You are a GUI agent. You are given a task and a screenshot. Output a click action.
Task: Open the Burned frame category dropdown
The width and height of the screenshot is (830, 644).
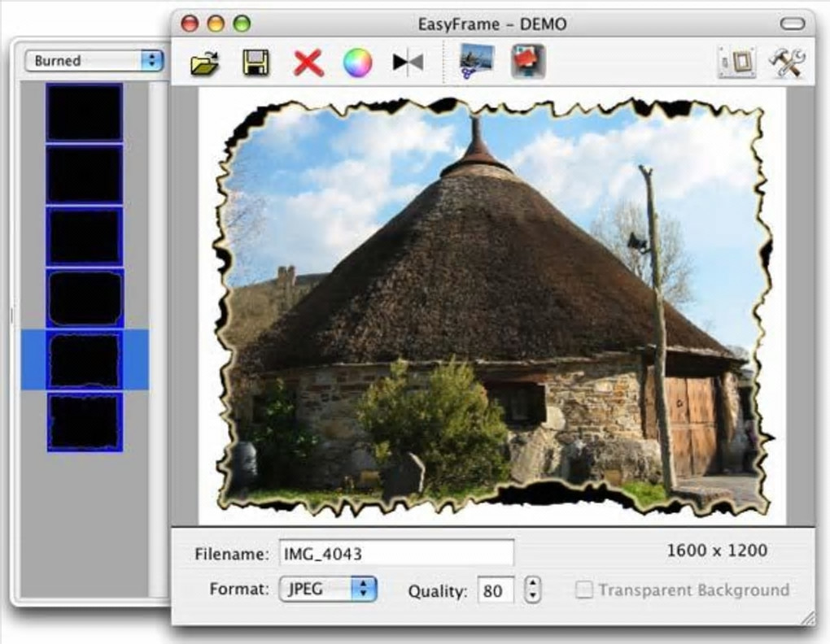click(94, 61)
